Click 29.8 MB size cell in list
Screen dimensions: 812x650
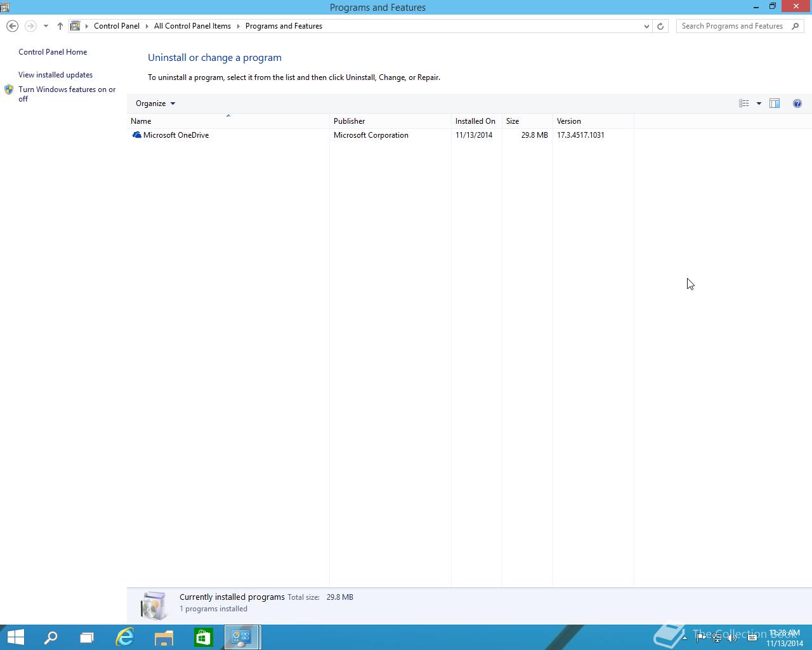(535, 135)
